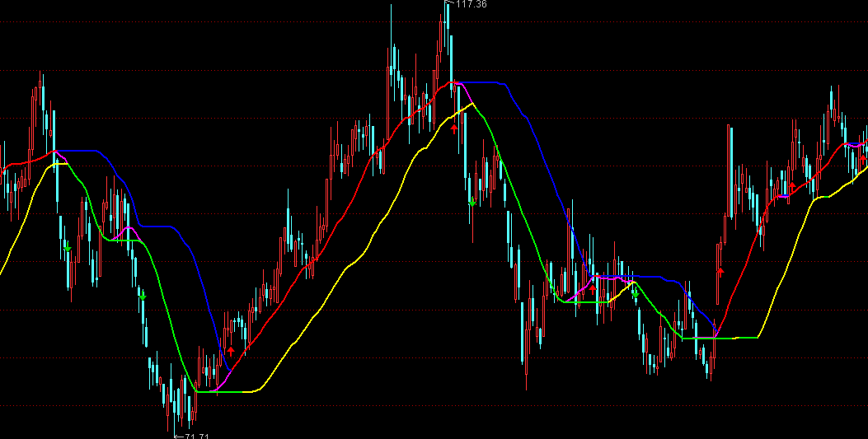Click the 117.36 high price label
868x439 pixels.
click(471, 4)
